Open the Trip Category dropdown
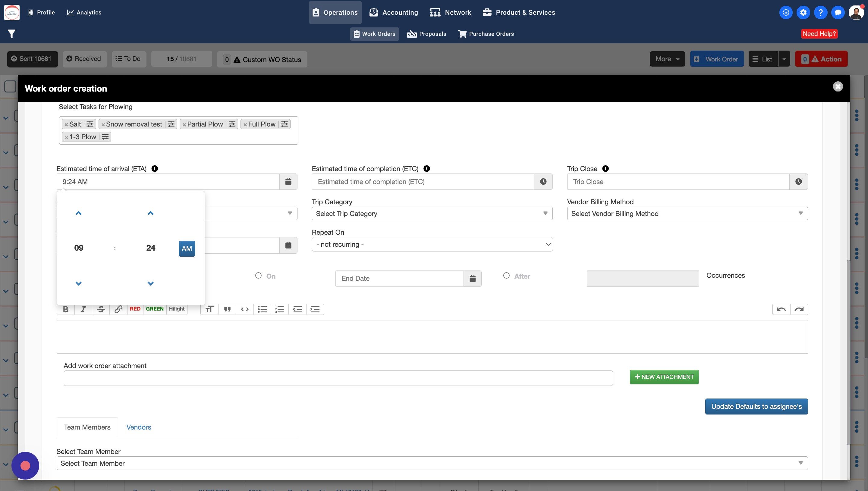 [x=432, y=214]
